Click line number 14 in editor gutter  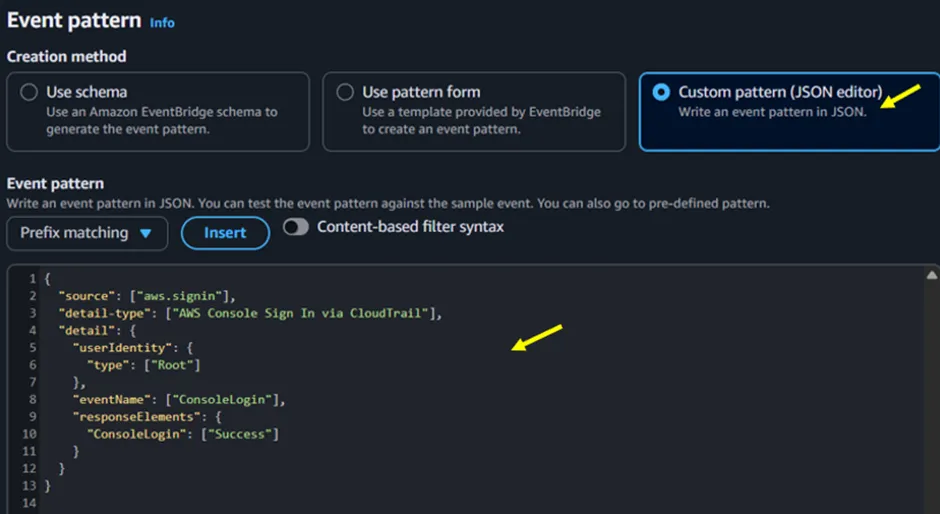(x=29, y=503)
